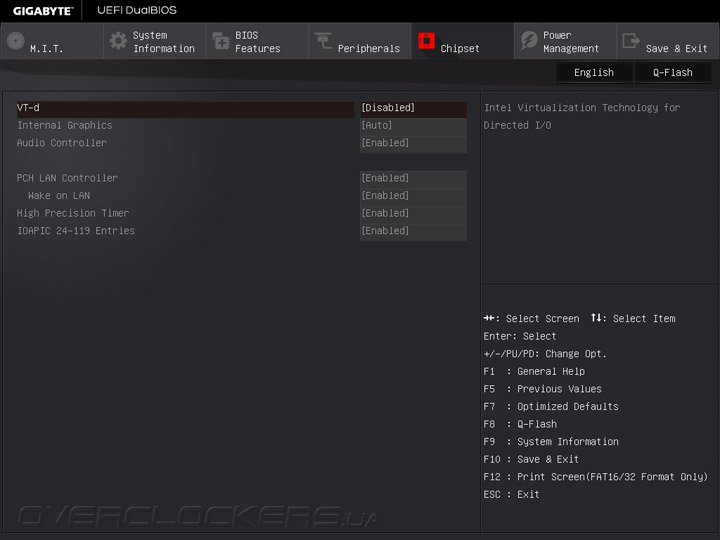Click the F8 Q-Flash hint
The height and width of the screenshot is (540, 720).
[520, 424]
